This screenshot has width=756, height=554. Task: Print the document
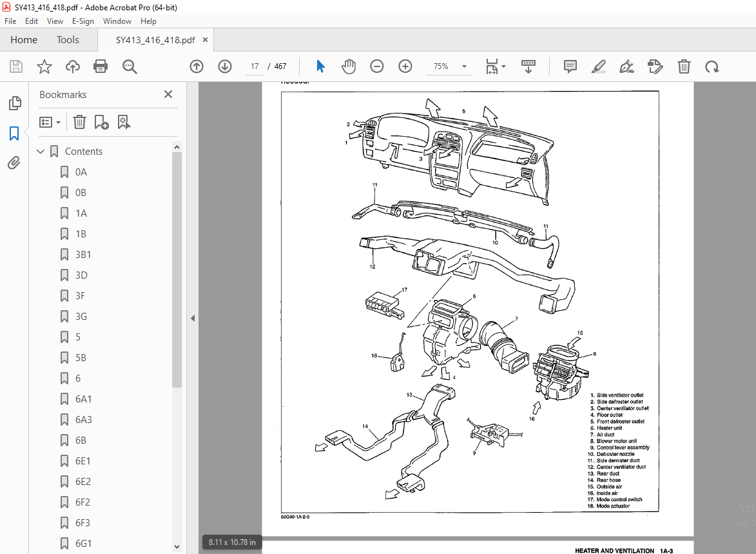tap(101, 66)
